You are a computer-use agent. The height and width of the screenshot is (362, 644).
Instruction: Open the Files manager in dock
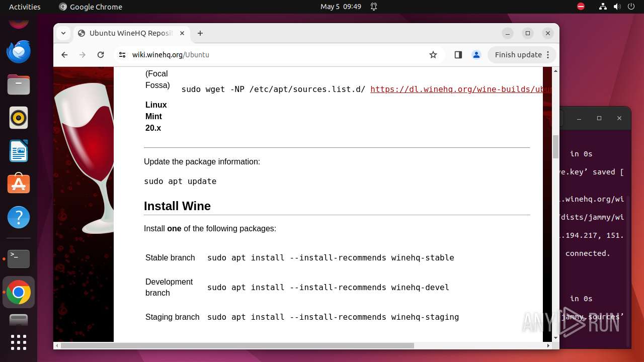19,84
